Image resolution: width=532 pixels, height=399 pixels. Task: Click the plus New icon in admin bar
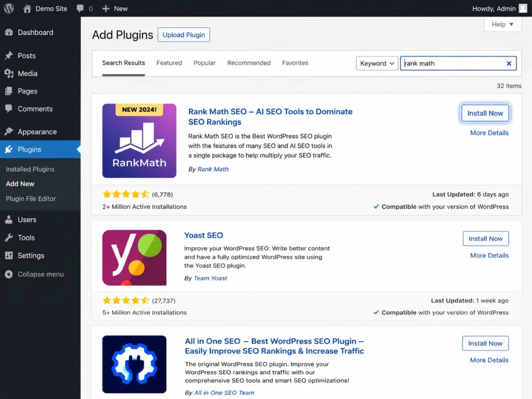pos(106,8)
